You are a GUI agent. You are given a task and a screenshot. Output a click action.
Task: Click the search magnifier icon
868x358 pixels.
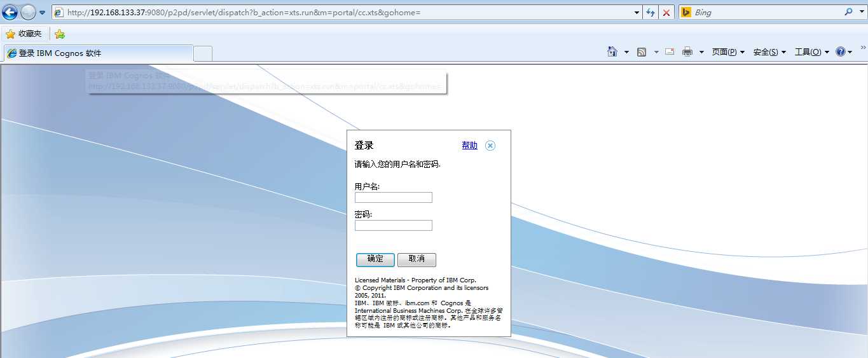click(848, 12)
